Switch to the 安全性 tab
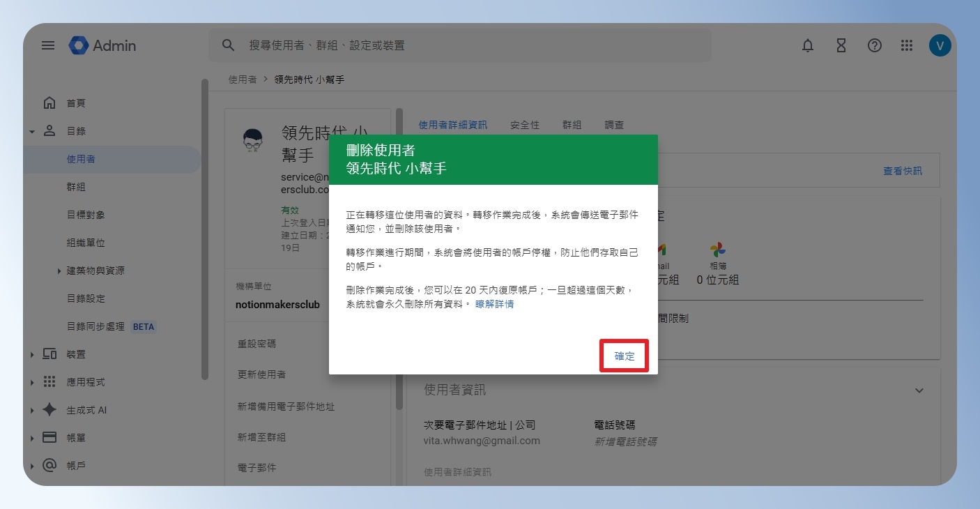This screenshot has width=980, height=509. tap(525, 125)
